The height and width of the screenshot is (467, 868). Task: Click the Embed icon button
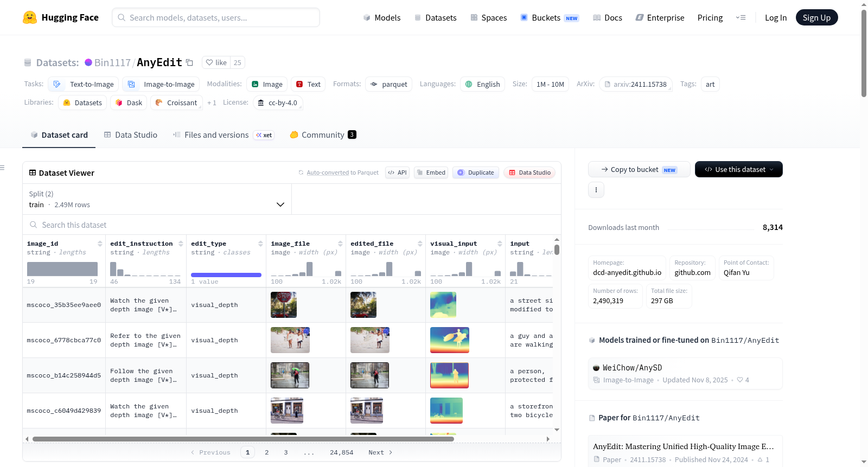click(x=431, y=172)
